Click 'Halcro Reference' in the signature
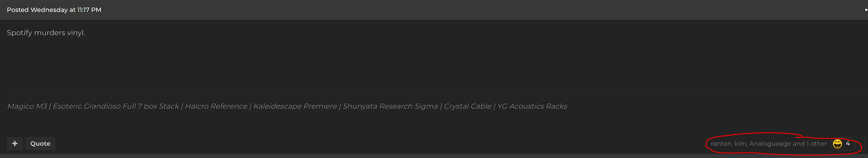This screenshot has height=158, width=868. point(216,106)
